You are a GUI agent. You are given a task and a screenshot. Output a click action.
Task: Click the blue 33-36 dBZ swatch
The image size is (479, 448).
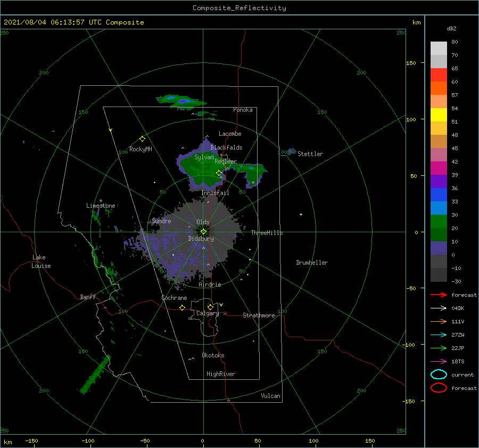point(439,195)
